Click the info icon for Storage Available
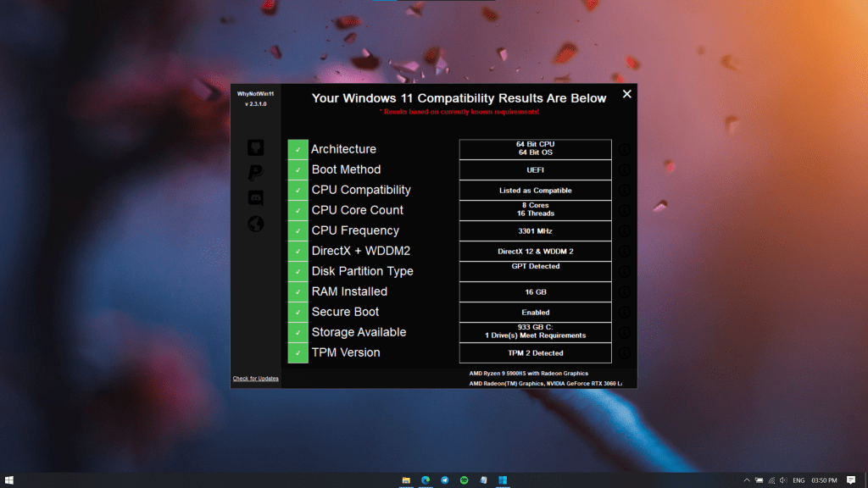The width and height of the screenshot is (868, 488). [625, 332]
